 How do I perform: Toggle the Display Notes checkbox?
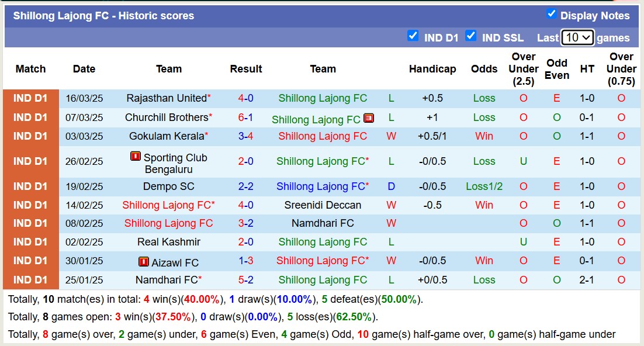pos(551,14)
